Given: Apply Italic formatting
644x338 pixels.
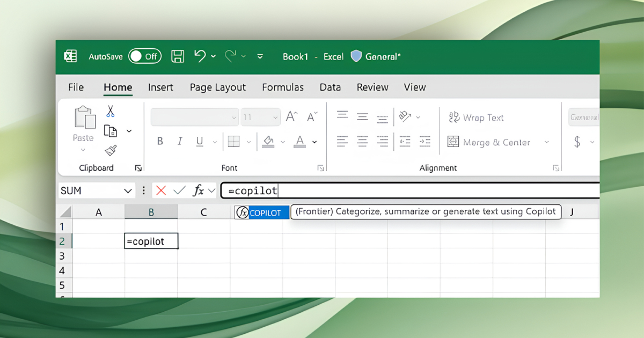Looking at the screenshot, I should click(180, 142).
